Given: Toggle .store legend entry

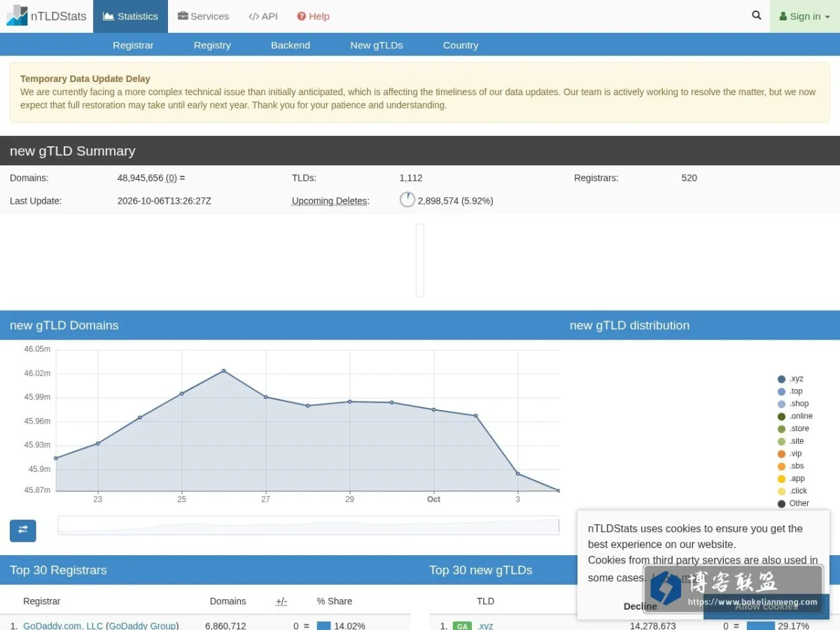Looking at the screenshot, I should pos(793,428).
